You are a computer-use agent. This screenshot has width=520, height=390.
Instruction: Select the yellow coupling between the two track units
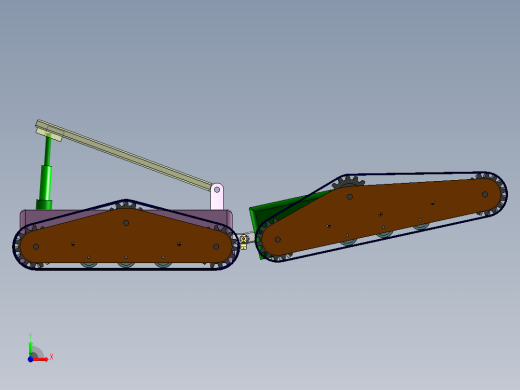[243, 241]
